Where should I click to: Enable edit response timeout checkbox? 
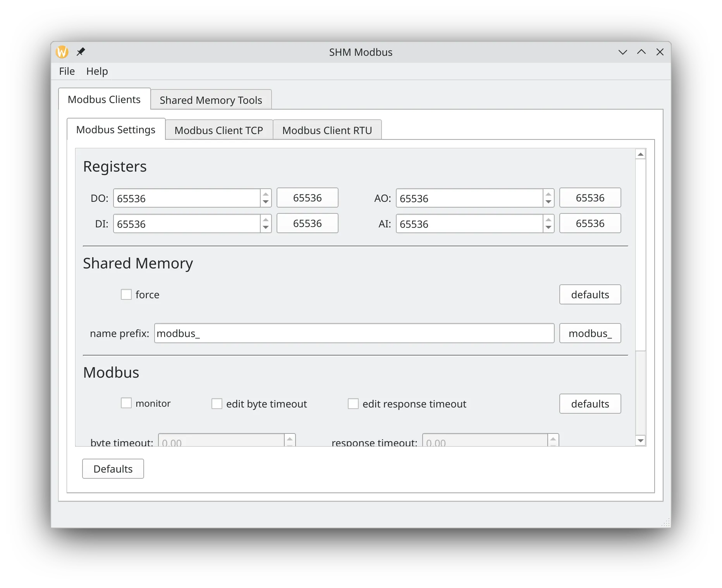coord(353,404)
